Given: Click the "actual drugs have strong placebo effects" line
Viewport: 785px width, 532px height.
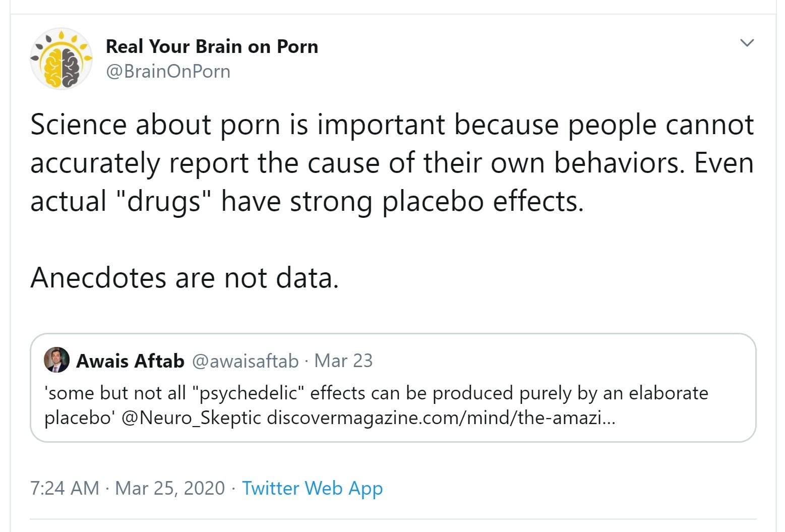Looking at the screenshot, I should [x=307, y=201].
